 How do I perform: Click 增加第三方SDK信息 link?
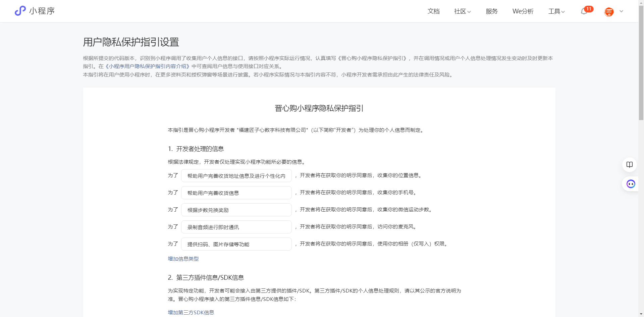click(191, 312)
